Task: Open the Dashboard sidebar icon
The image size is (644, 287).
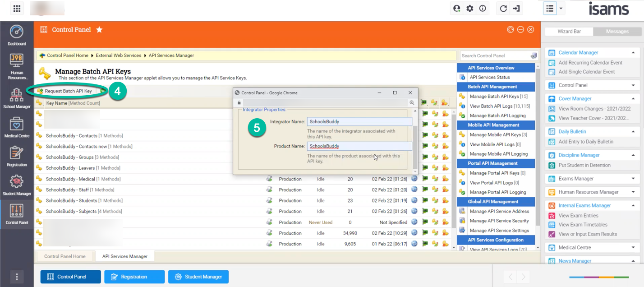Action: click(17, 35)
